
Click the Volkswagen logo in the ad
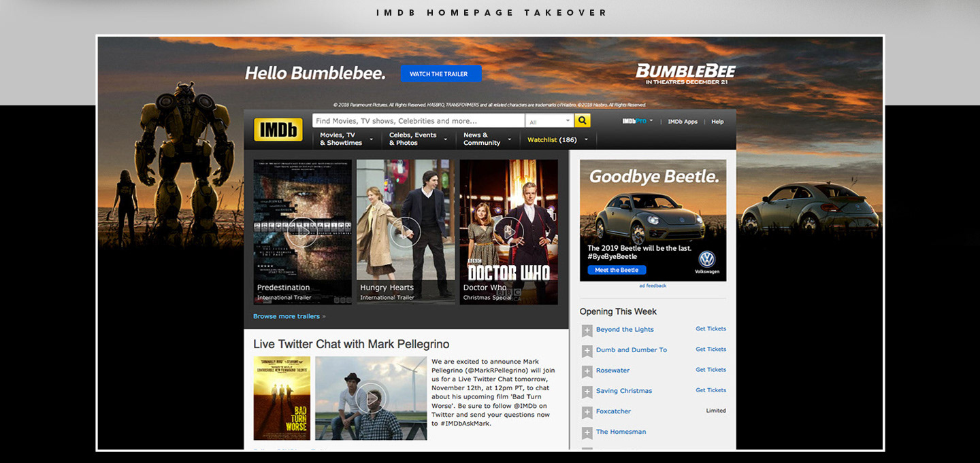point(707,260)
